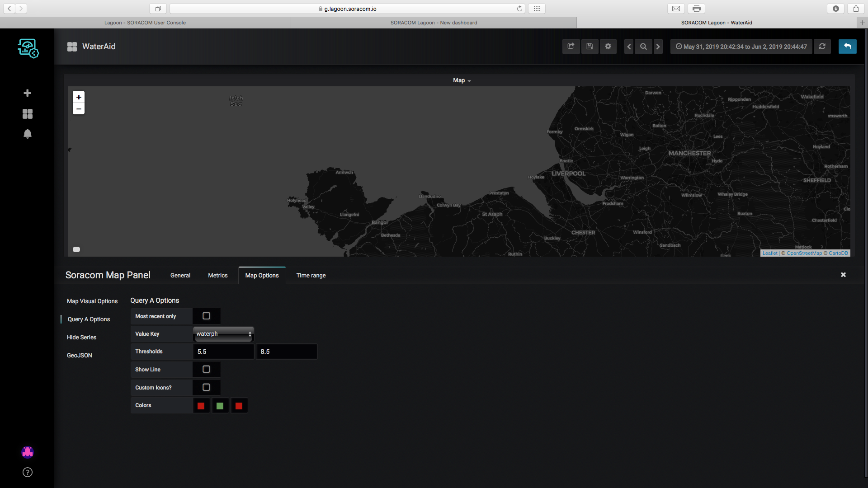The height and width of the screenshot is (488, 868).
Task: Switch to the Metrics tab
Action: click(217, 275)
